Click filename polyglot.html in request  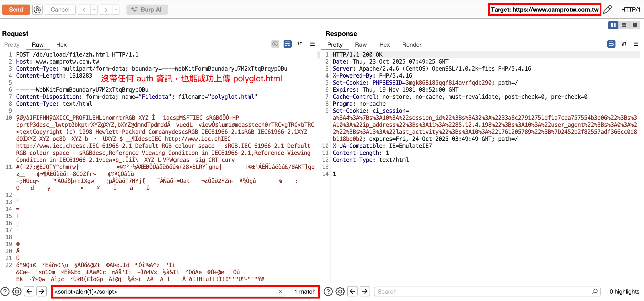point(233,97)
